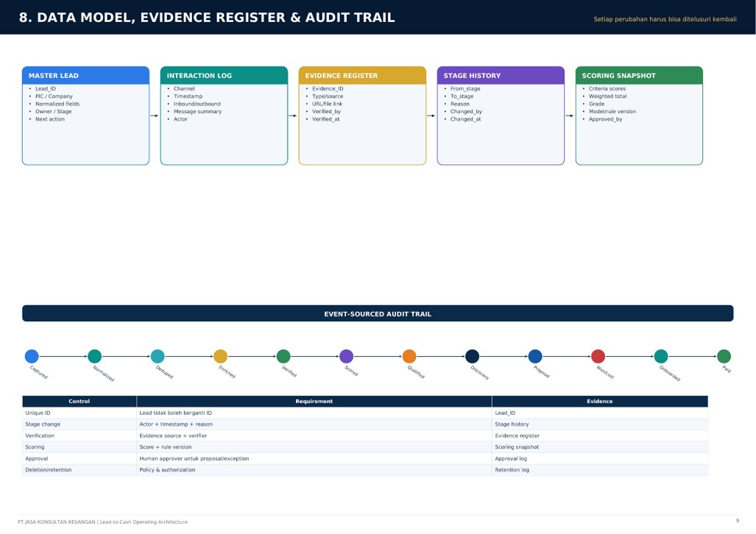756x534 pixels.
Task: Click the SCORING SNAPSHOT card header
Action: (x=639, y=76)
